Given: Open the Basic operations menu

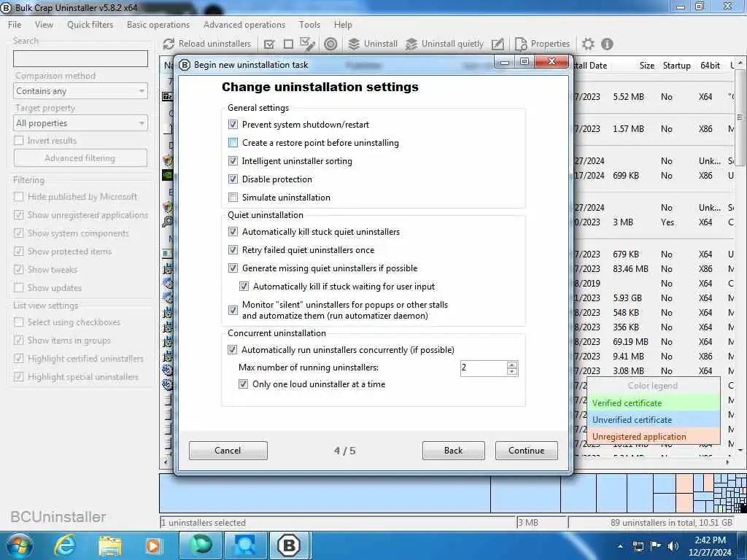Looking at the screenshot, I should [158, 25].
